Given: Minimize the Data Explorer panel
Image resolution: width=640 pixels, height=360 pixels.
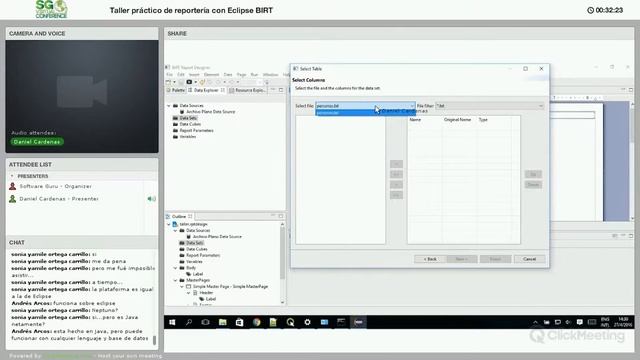Looking at the screenshot, I should (x=273, y=90).
